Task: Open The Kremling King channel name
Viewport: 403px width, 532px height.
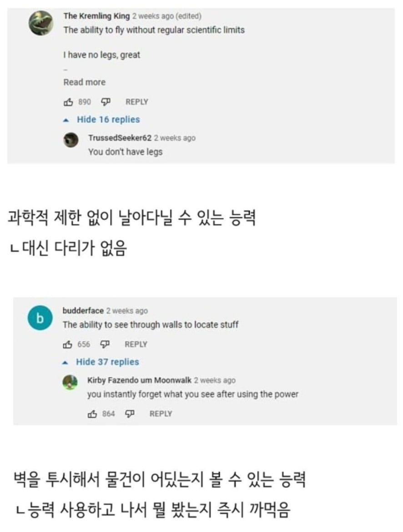Action: [96, 16]
